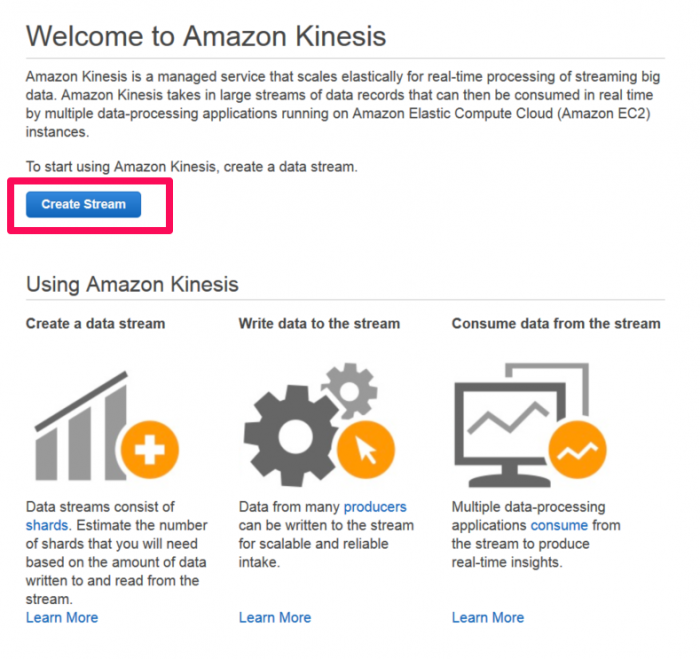The width and height of the screenshot is (700, 659).
Task: Click the Using Amazon Kinesis heading
Action: pyautogui.click(x=132, y=284)
